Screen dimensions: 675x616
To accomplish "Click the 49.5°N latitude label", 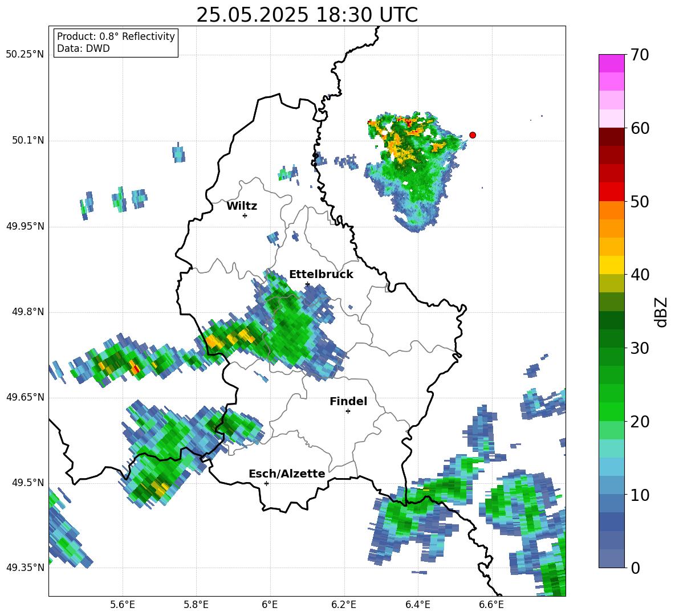I will click(28, 483).
